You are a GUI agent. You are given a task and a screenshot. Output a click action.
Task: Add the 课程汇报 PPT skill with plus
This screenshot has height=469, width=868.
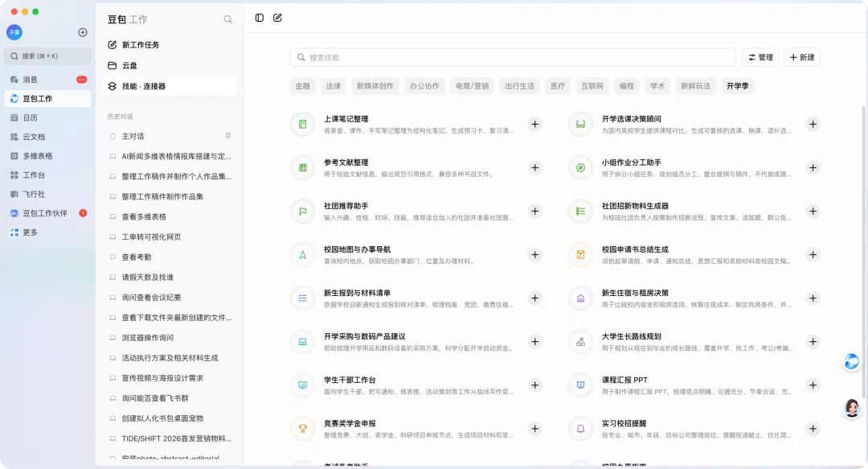point(813,385)
